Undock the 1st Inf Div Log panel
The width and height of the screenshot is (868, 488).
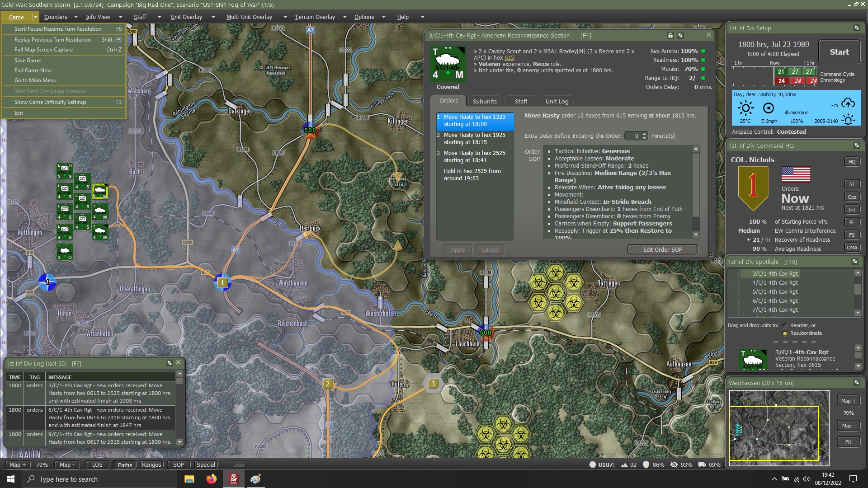[170, 363]
